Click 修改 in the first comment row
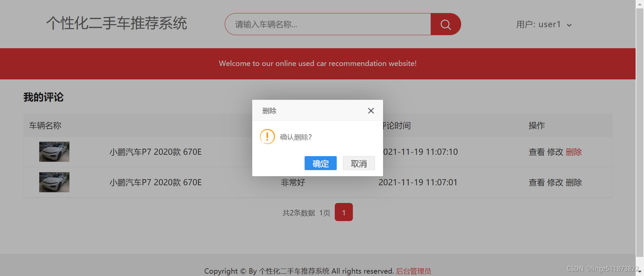 point(555,152)
